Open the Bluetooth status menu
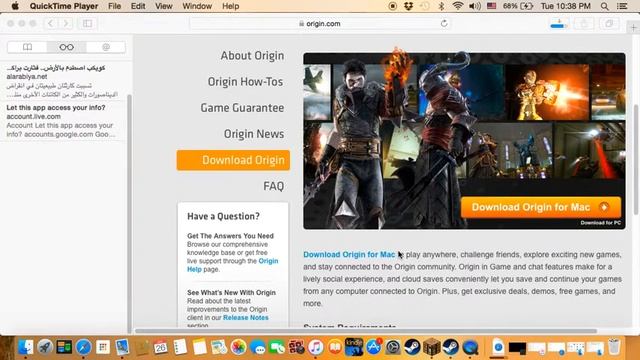Viewport: 640px width, 360px height. 441,6
